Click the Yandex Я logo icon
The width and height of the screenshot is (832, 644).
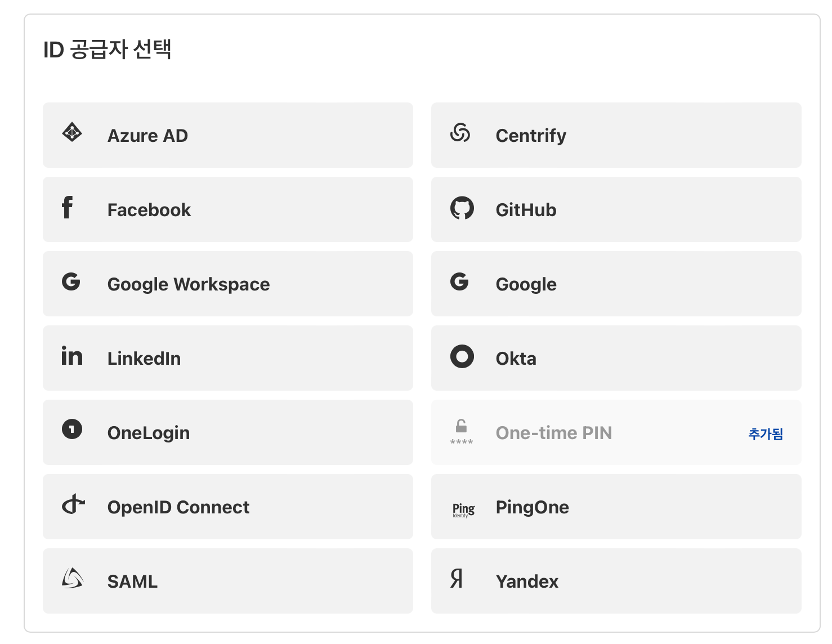click(x=457, y=578)
